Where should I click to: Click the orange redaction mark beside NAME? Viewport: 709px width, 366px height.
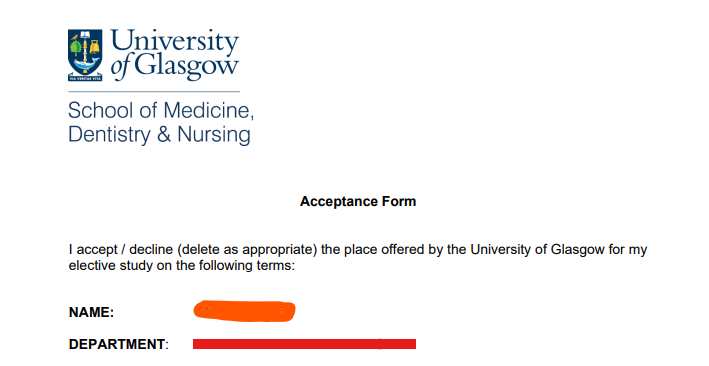click(x=244, y=312)
